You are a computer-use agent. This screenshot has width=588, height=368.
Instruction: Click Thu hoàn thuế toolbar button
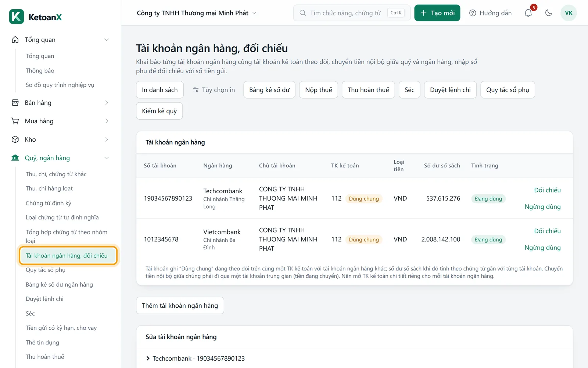[368, 90]
